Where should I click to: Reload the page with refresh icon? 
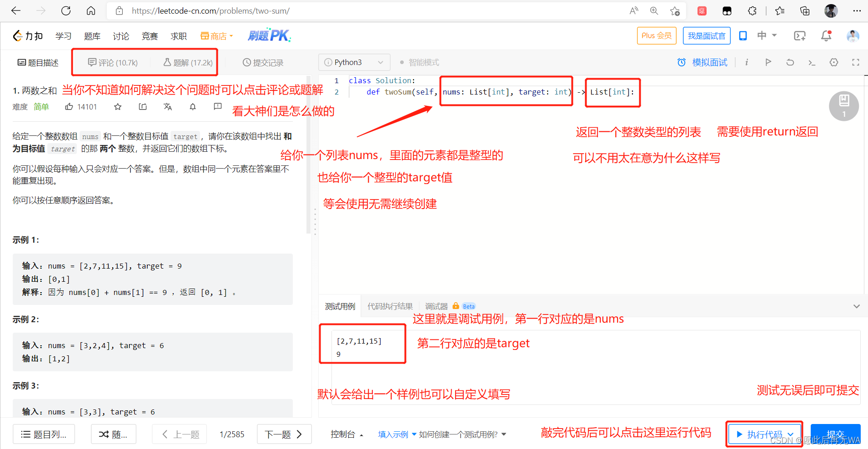point(66,11)
